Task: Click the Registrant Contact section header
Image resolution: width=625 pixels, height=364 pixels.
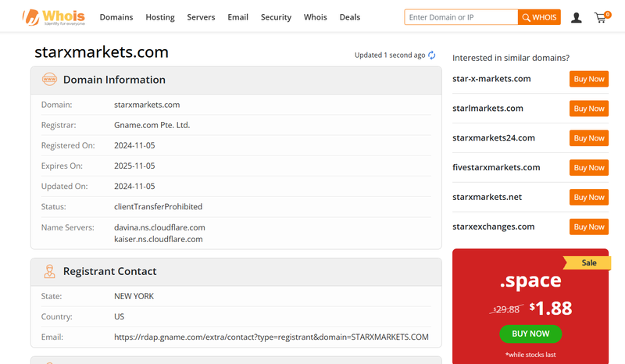Action: click(236, 272)
